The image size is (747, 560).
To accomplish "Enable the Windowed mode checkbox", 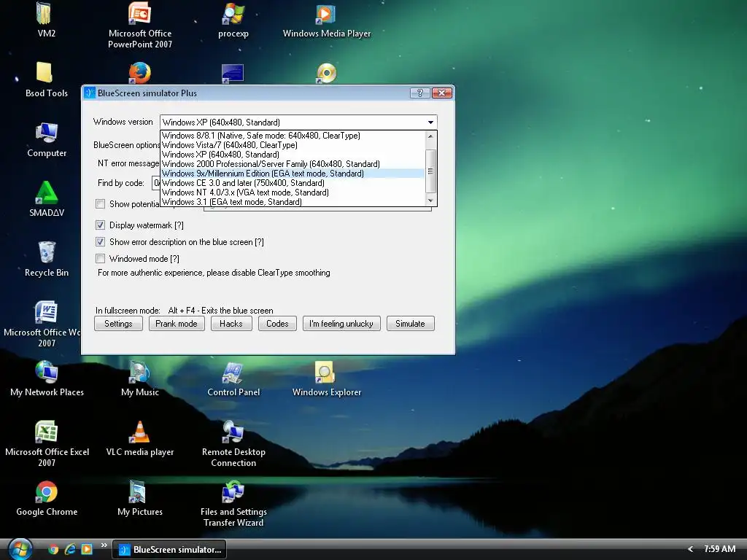I will click(100, 259).
